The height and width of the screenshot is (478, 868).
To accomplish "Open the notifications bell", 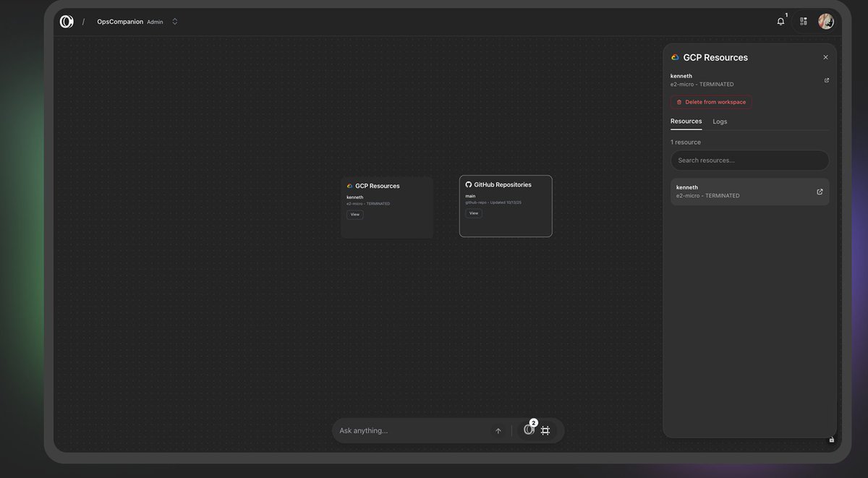I will pos(780,22).
